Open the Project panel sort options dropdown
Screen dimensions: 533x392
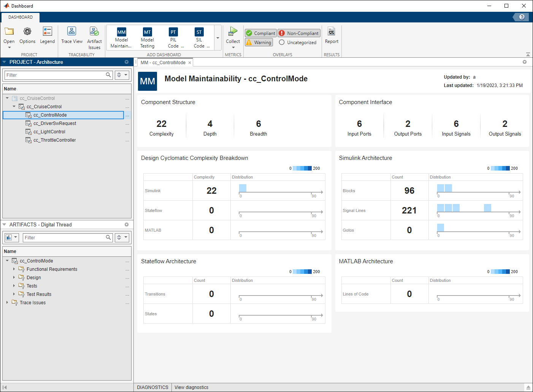pyautogui.click(x=122, y=75)
